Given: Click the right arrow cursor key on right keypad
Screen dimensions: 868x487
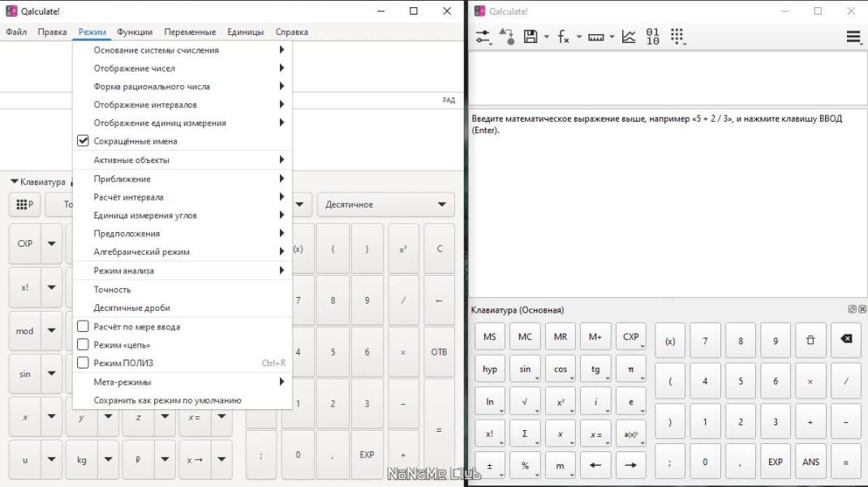Looking at the screenshot, I should pos(630,465).
